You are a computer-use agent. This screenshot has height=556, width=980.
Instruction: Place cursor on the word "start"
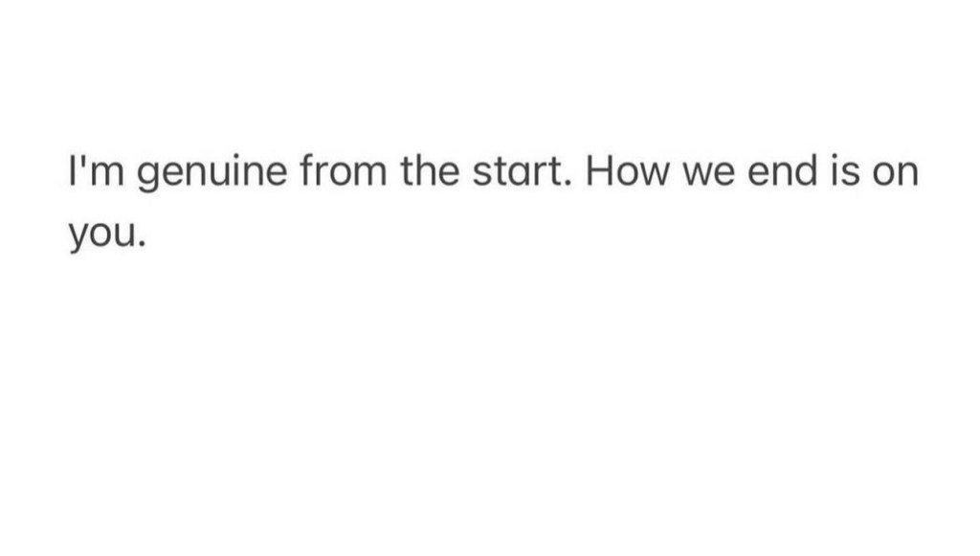pos(519,174)
